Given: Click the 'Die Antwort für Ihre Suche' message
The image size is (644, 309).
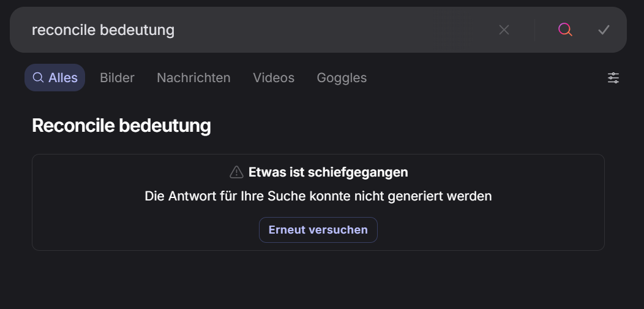Looking at the screenshot, I should tap(318, 196).
